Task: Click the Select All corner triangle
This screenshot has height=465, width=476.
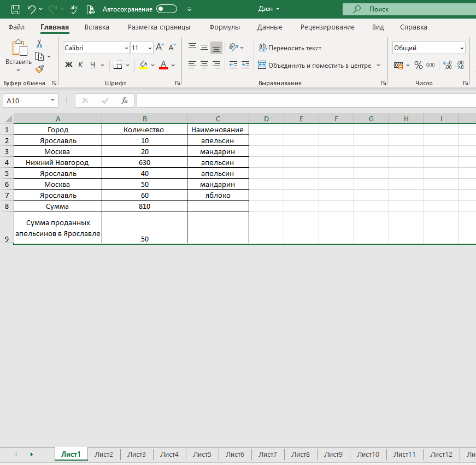Action: (x=9, y=119)
